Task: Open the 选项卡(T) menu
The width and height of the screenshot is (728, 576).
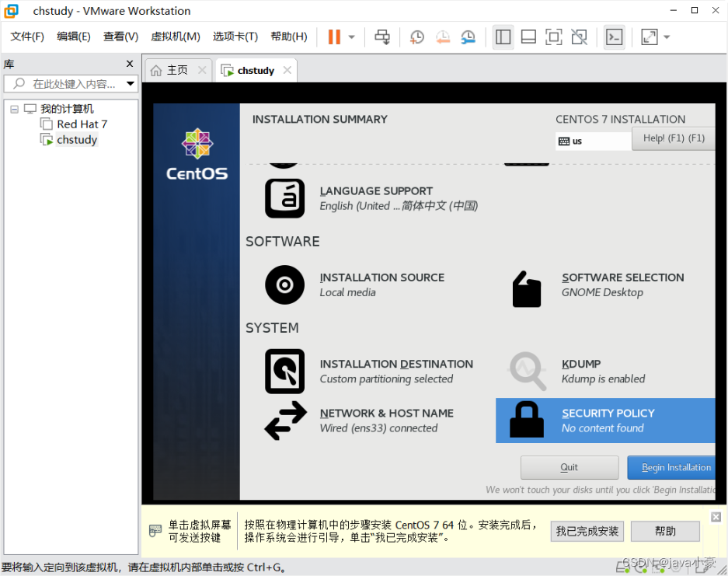Action: click(235, 37)
